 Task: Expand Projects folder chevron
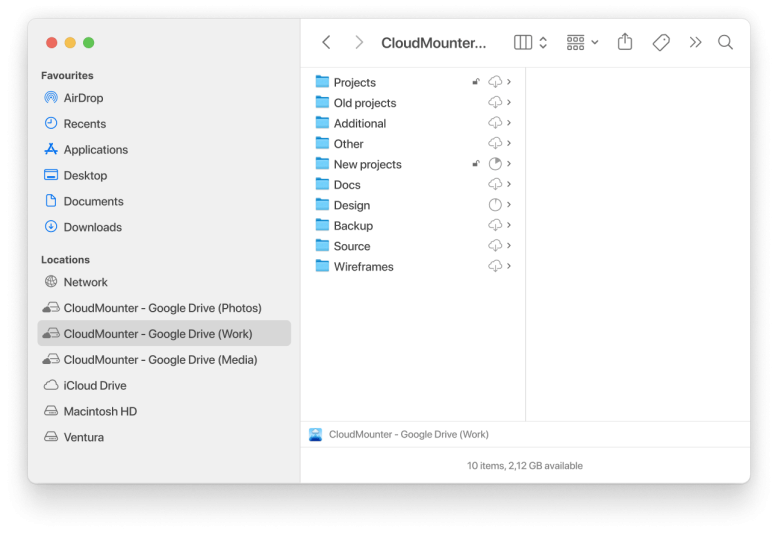click(509, 81)
